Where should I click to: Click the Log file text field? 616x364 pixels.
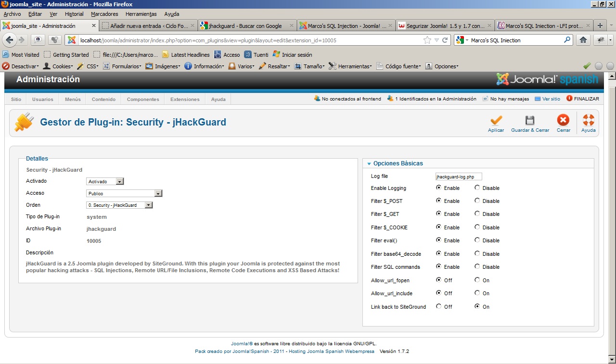pyautogui.click(x=458, y=176)
